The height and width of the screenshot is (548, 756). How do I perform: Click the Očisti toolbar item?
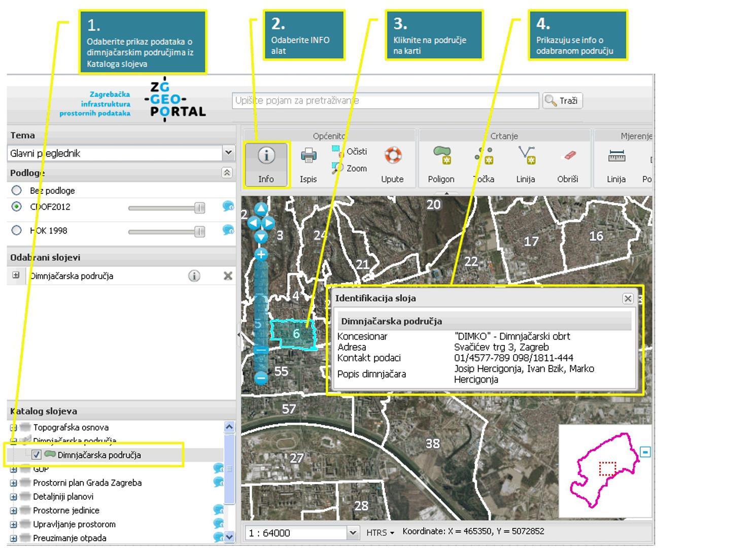[350, 151]
